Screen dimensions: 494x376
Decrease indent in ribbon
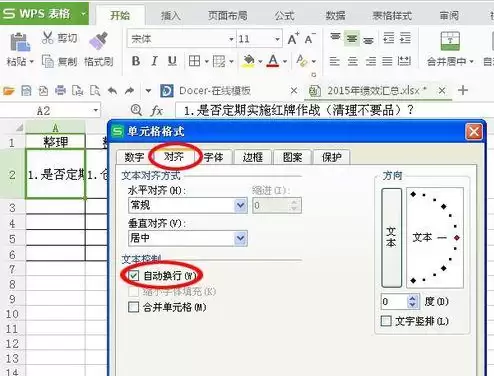pyautogui.click(x=389, y=38)
